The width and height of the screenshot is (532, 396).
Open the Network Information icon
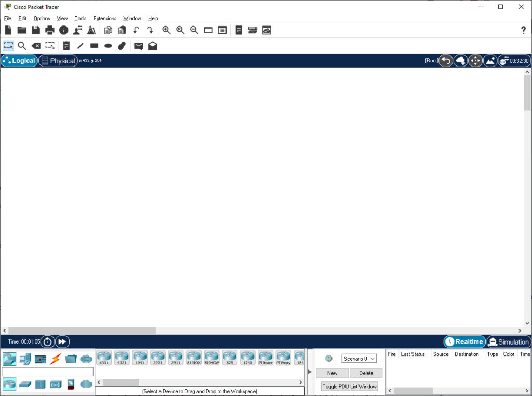pyautogui.click(x=63, y=30)
